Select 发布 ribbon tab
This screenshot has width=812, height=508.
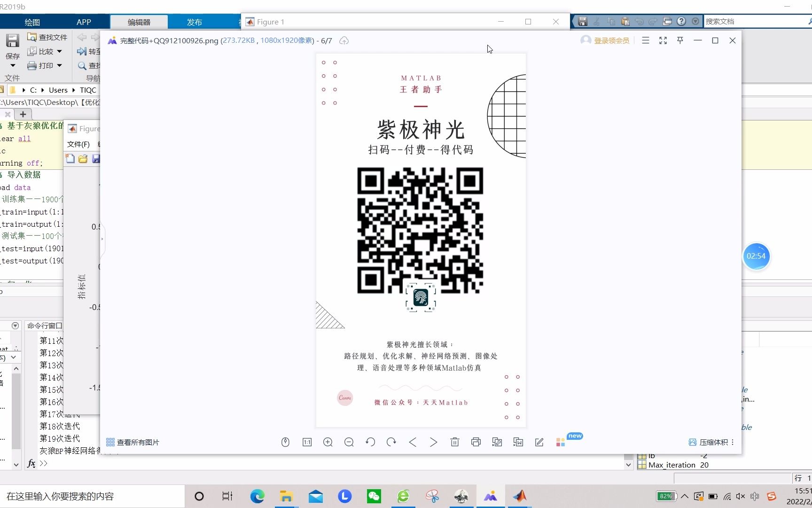tap(194, 22)
